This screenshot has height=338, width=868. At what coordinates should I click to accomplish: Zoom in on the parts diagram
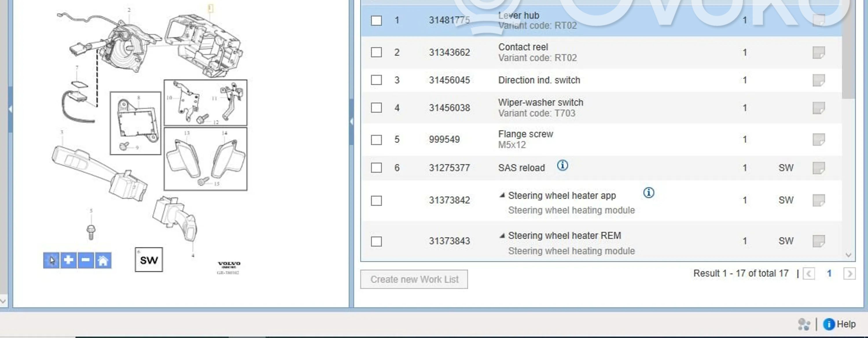tap(68, 260)
